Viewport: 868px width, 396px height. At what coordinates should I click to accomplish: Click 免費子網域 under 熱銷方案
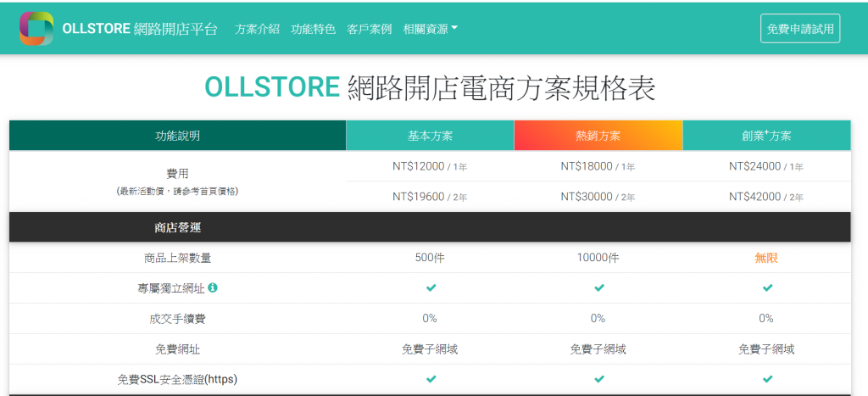coord(598,349)
